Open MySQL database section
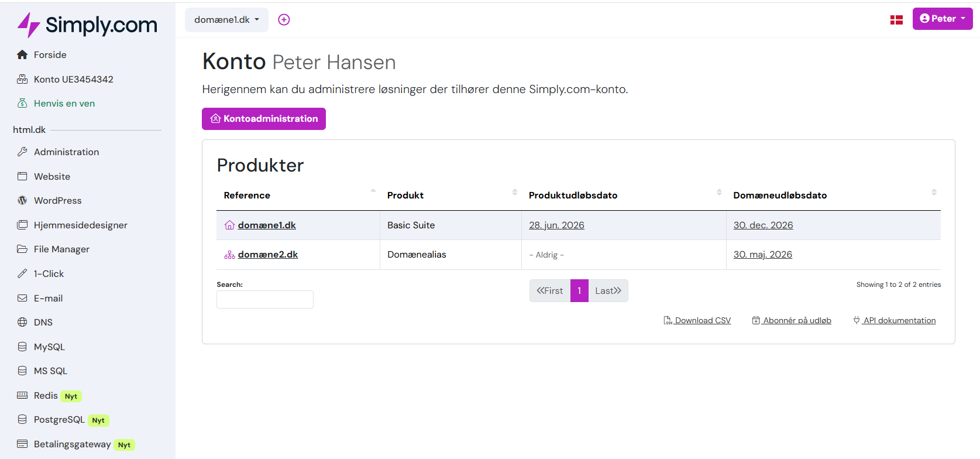980x459 pixels. pyautogui.click(x=49, y=347)
